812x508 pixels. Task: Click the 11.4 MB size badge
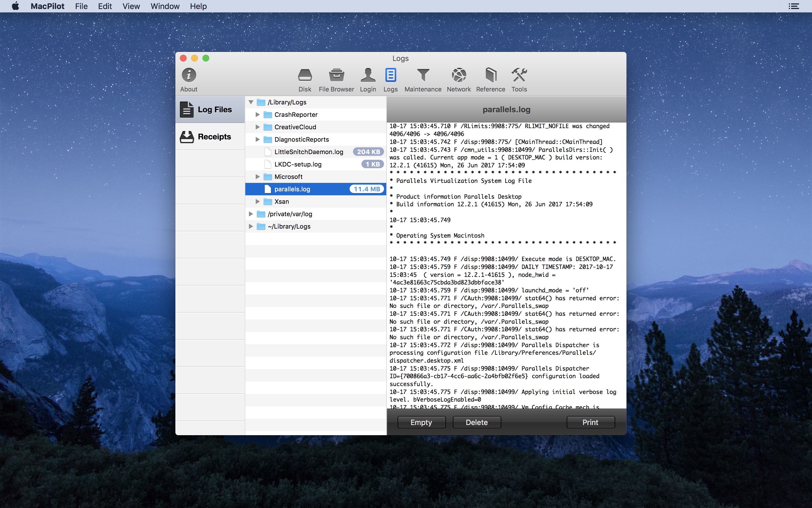[x=367, y=189]
